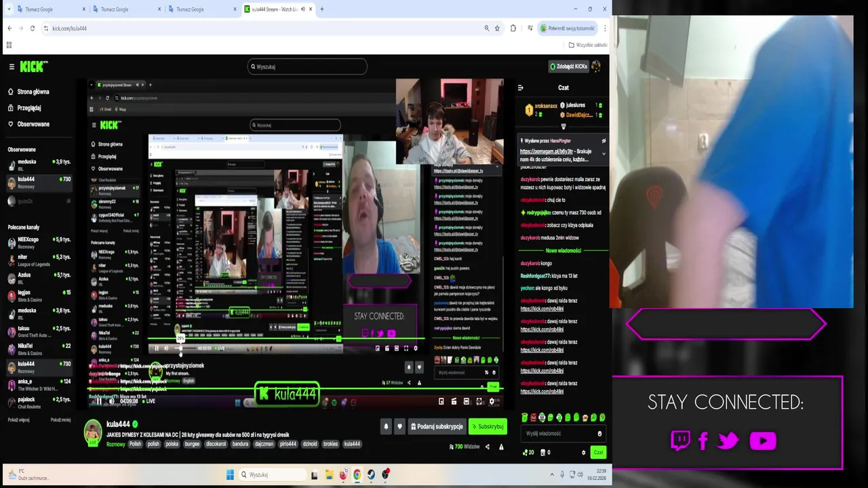Click the green Subskrybuj button

coord(488,426)
